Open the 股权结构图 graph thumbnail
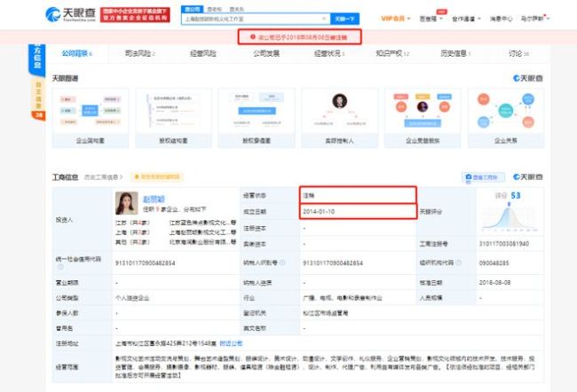The width and height of the screenshot is (577, 392). (x=173, y=118)
